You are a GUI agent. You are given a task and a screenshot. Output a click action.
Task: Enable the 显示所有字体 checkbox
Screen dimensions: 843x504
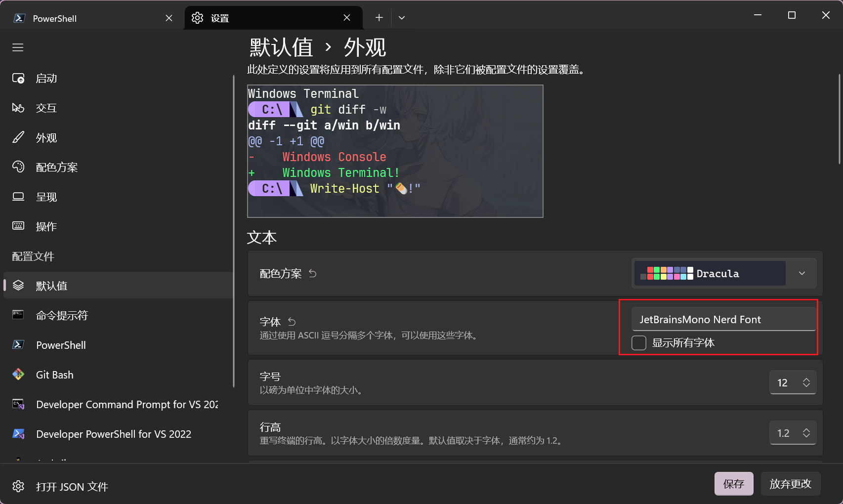(x=639, y=343)
